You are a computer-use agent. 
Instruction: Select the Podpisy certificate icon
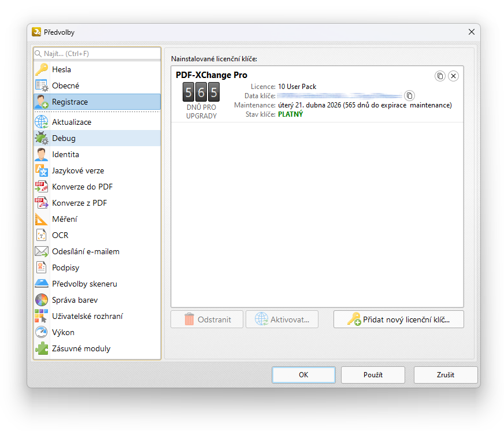tap(42, 267)
